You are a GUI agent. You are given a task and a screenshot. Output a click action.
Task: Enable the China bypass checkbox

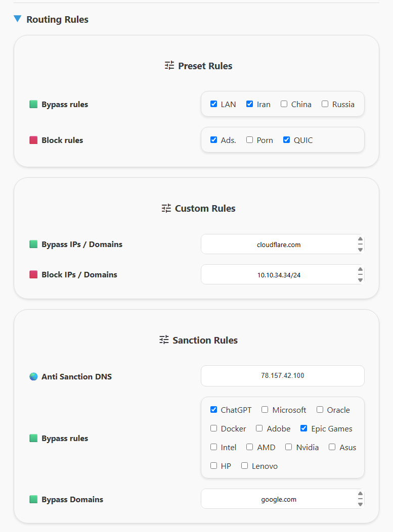click(x=284, y=104)
